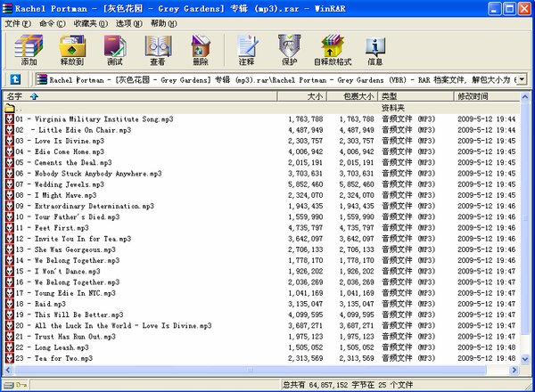Select '02 - Little Edie On Chair.mp3'

[x=73, y=130]
